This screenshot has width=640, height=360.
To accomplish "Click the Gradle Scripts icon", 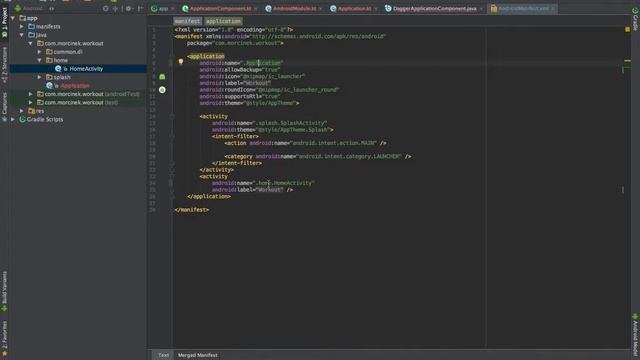I will click(22, 119).
